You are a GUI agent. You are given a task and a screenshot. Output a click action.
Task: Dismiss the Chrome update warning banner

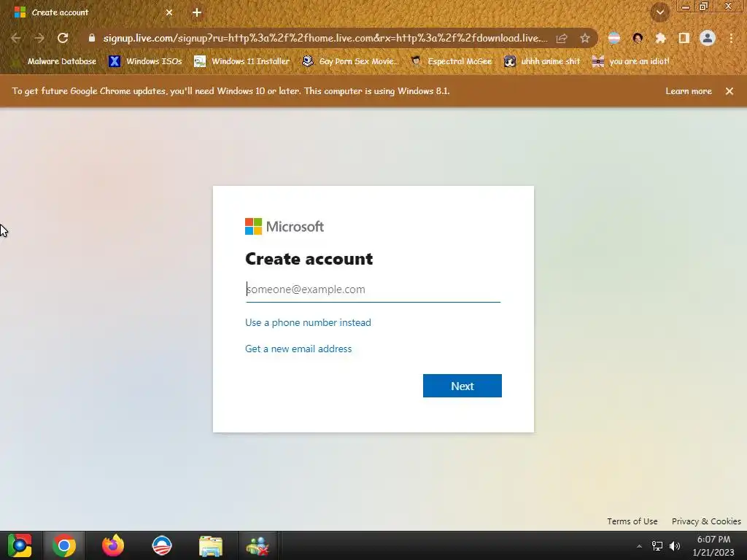tap(729, 91)
